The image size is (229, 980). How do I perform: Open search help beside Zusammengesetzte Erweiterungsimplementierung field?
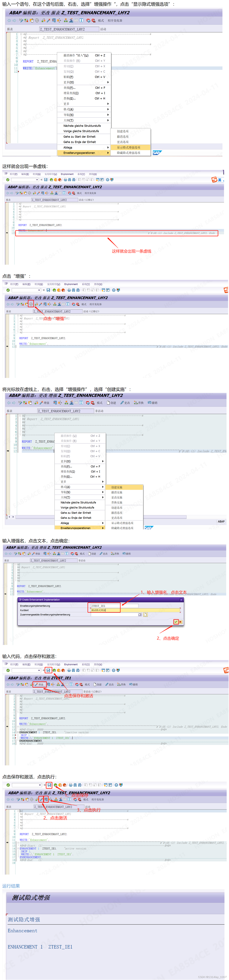click(x=140, y=614)
